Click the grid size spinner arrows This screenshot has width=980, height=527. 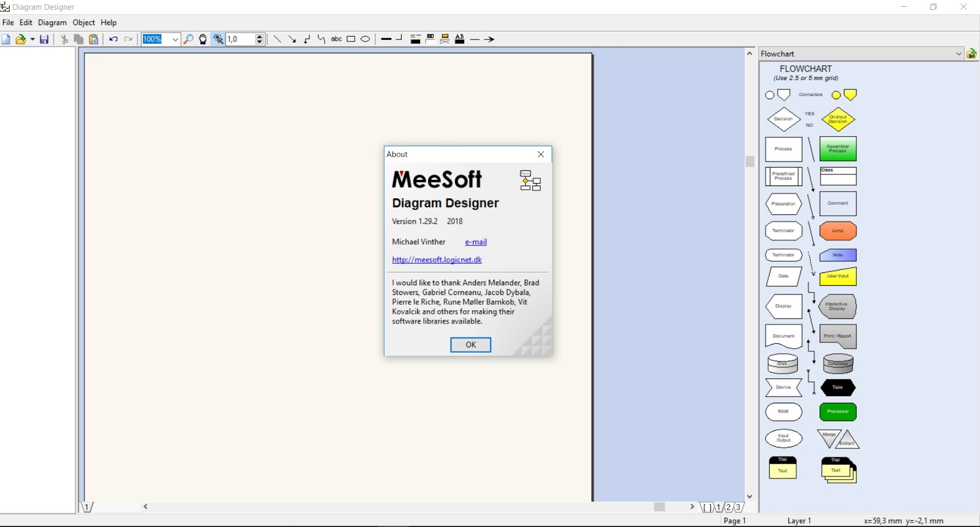(260, 39)
